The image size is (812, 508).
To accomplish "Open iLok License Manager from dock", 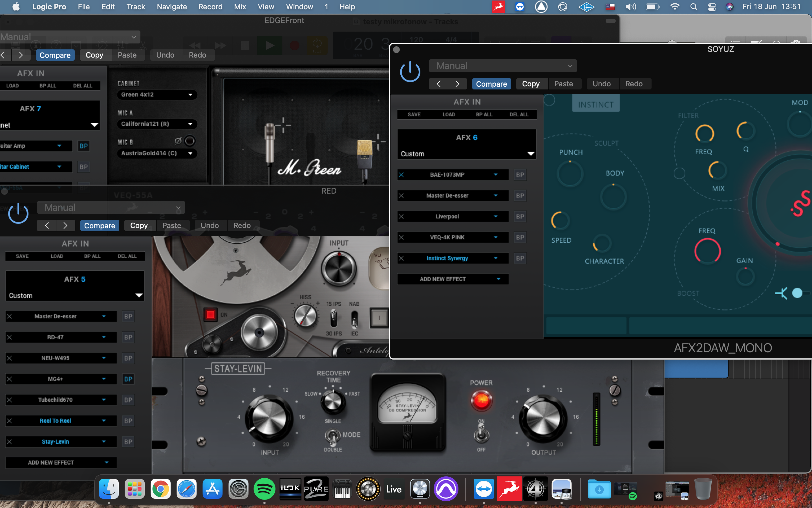I will [x=290, y=489].
